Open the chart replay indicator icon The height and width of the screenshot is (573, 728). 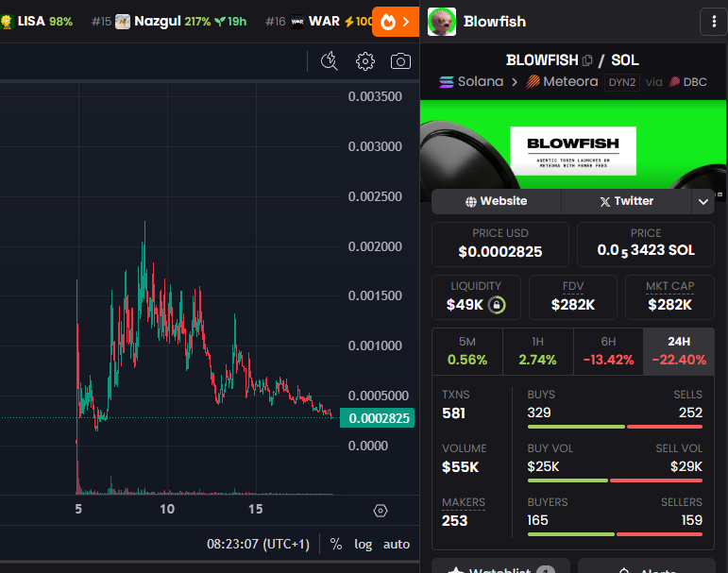coord(330,60)
